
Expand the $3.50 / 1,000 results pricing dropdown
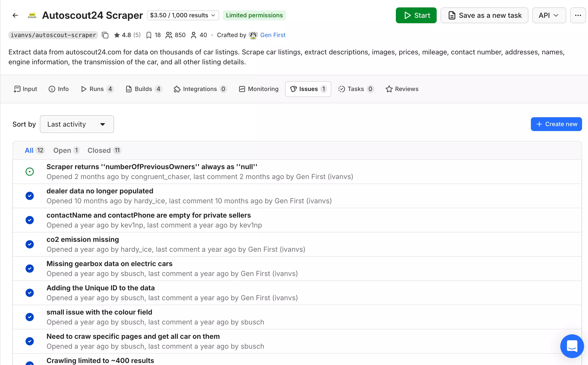pos(183,15)
